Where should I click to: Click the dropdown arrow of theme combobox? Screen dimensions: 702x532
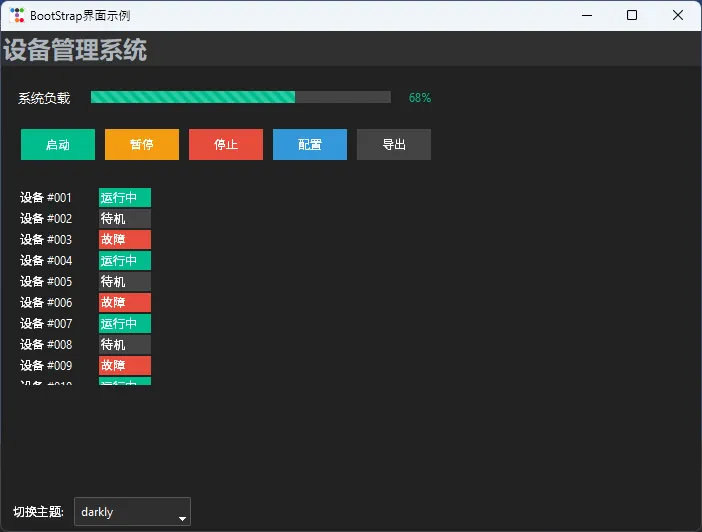182,517
